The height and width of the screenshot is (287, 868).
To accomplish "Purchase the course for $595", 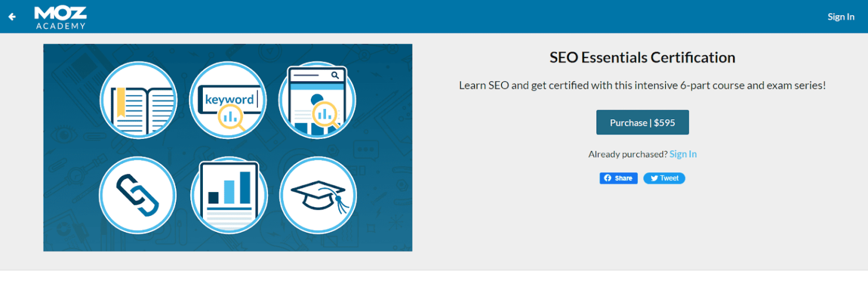I will [643, 122].
